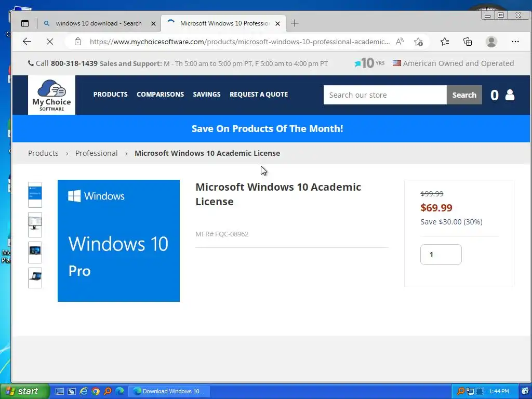Focus the Search our store field
The image size is (532, 399).
tap(385, 95)
